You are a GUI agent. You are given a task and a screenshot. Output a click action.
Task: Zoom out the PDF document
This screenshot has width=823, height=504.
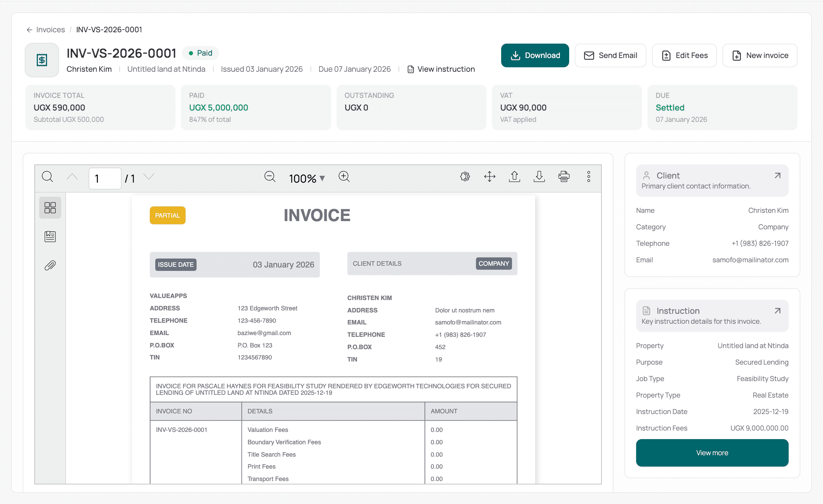[x=270, y=177]
